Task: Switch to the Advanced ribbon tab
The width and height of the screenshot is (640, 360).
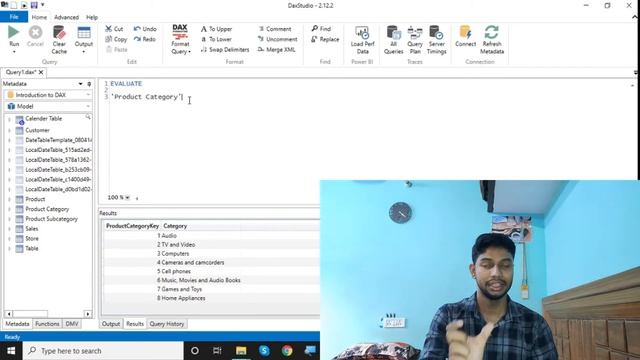Action: (x=66, y=17)
